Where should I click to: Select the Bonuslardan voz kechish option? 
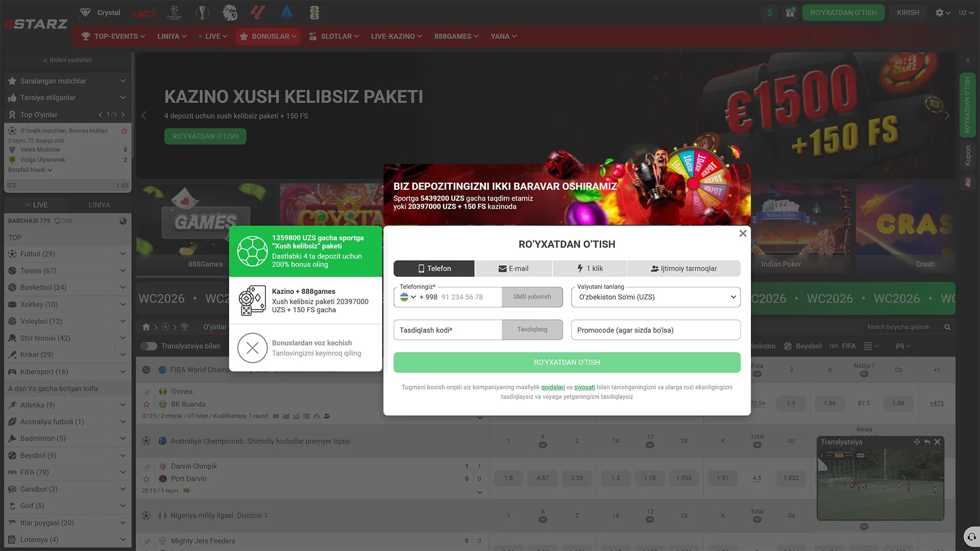(x=305, y=348)
